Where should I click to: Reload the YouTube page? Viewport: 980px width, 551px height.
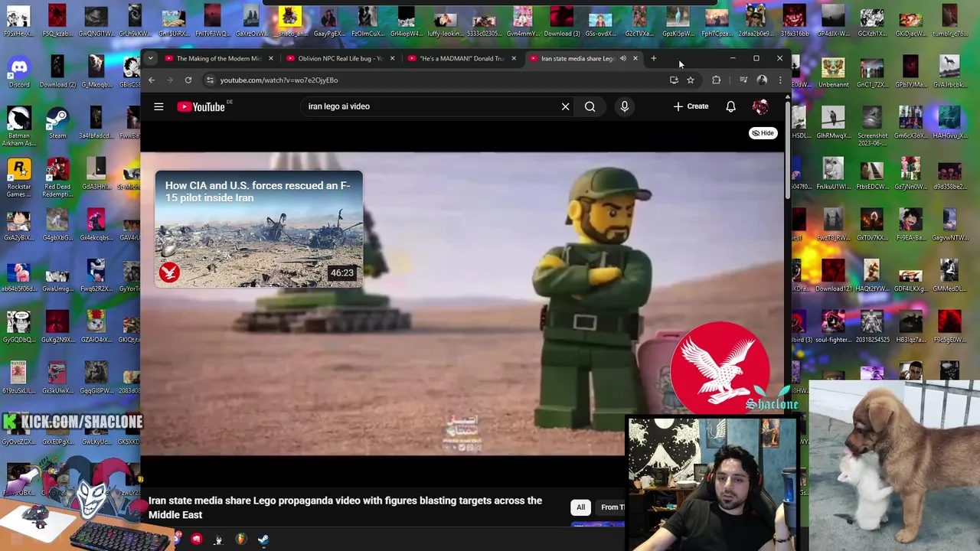click(188, 80)
